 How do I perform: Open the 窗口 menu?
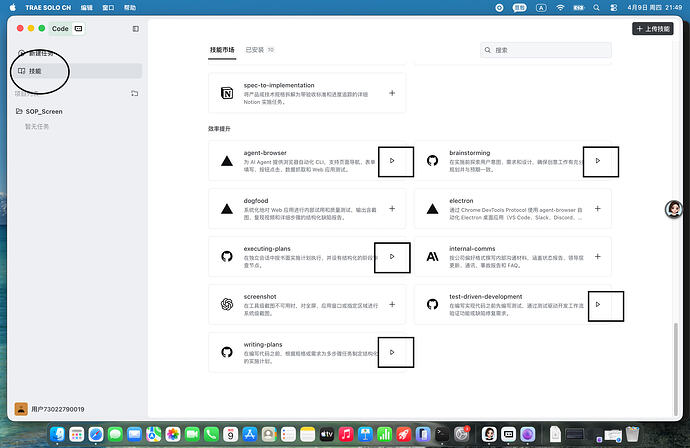point(108,7)
